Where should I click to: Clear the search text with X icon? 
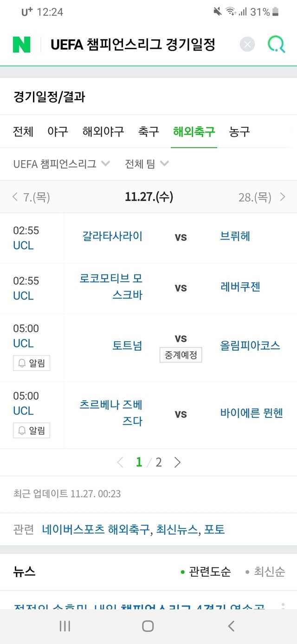(x=247, y=45)
